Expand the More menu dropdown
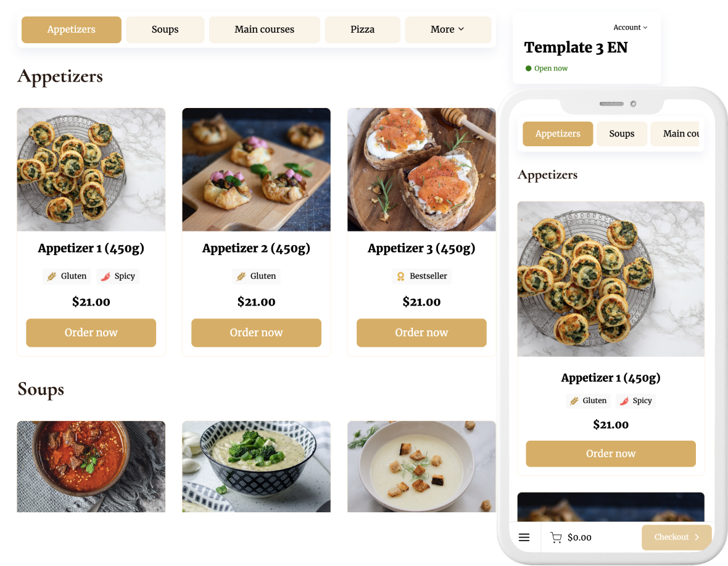 point(448,29)
